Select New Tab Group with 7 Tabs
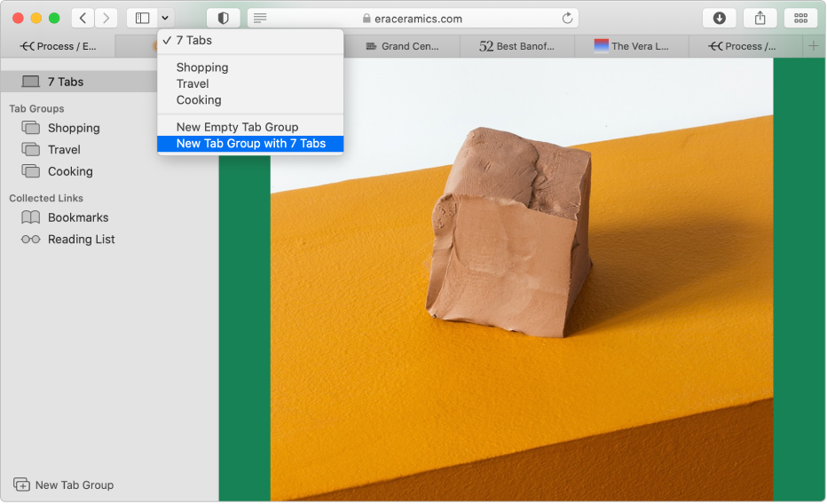This screenshot has height=504, width=827. [x=250, y=144]
